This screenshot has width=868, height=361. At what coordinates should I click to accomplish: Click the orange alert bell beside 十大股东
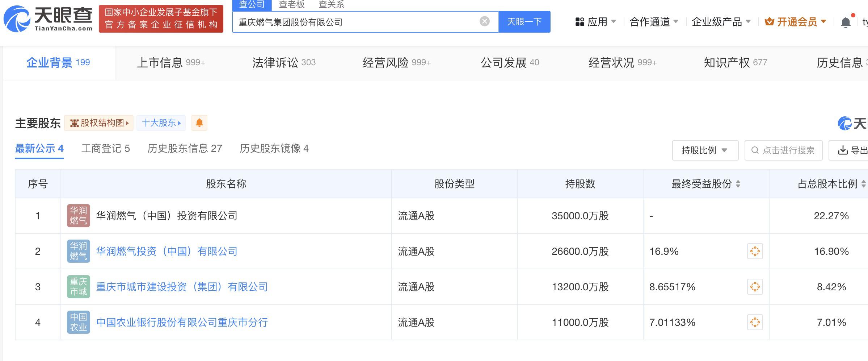[199, 123]
